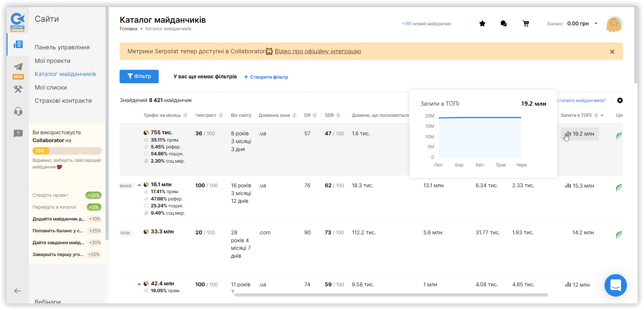Click the SDR value 62 / 100

334,186
